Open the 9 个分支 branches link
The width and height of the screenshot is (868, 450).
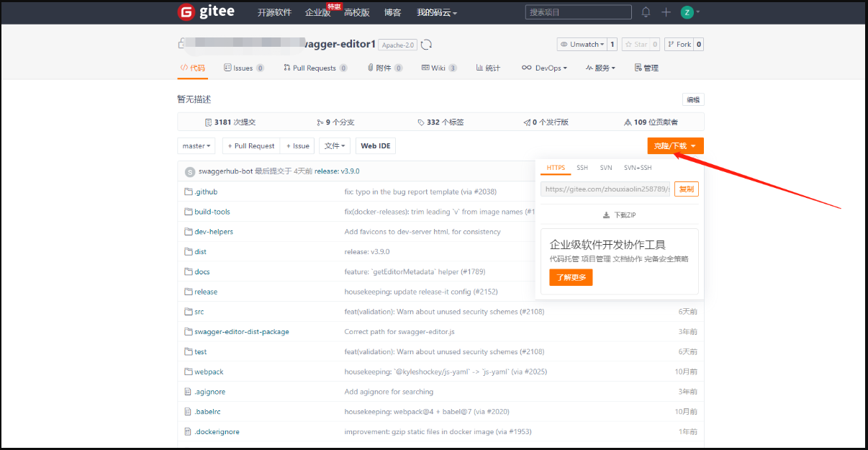[335, 122]
